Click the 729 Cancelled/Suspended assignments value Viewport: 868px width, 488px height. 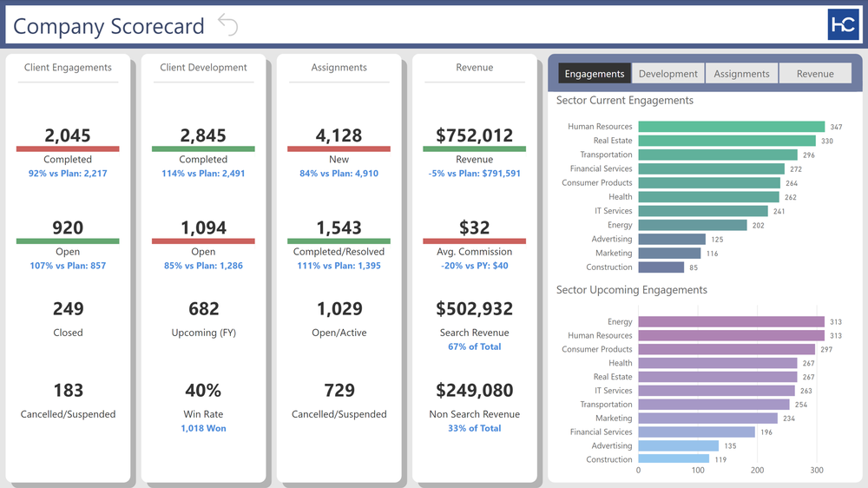[x=339, y=391]
